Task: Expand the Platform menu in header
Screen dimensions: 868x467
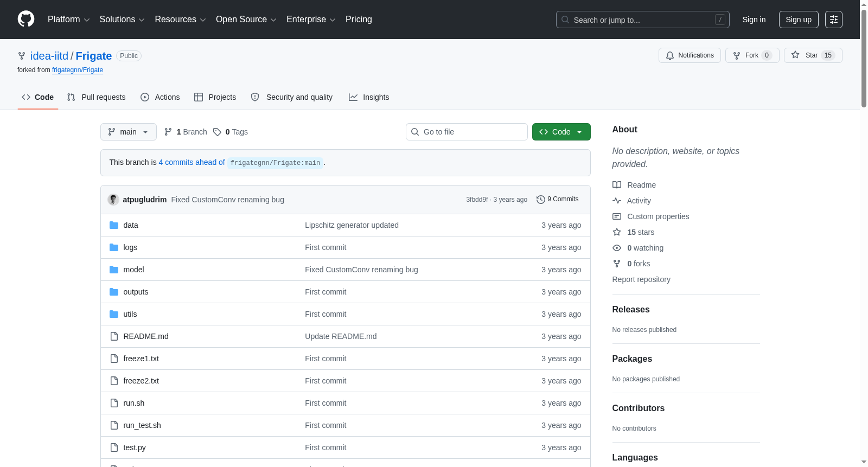Action: (x=69, y=20)
